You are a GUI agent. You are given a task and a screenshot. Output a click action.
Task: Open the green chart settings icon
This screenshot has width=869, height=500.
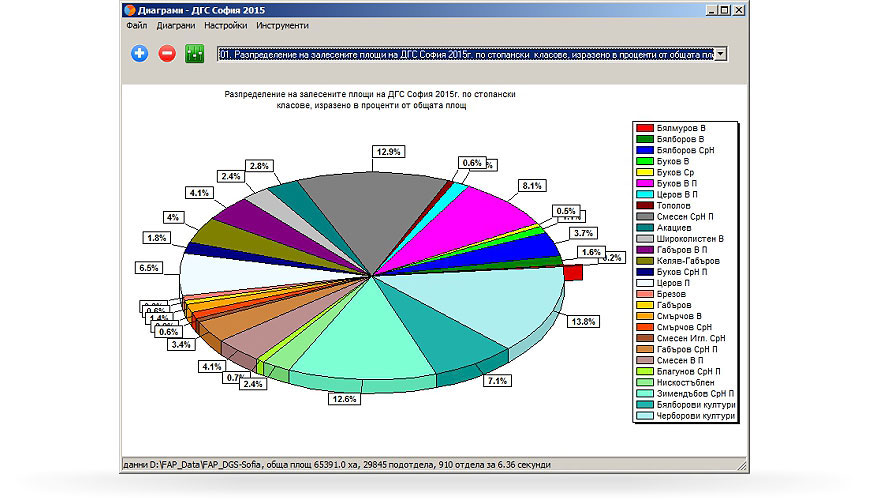pos(194,54)
